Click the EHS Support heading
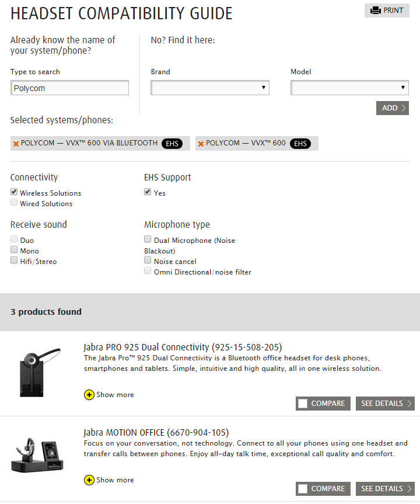Viewport: 420px width, 504px height. [x=167, y=177]
